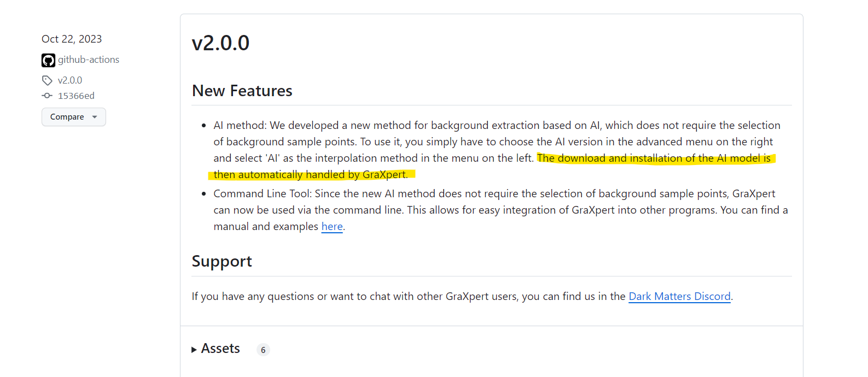Open the Compare dropdown caret

pyautogui.click(x=95, y=117)
